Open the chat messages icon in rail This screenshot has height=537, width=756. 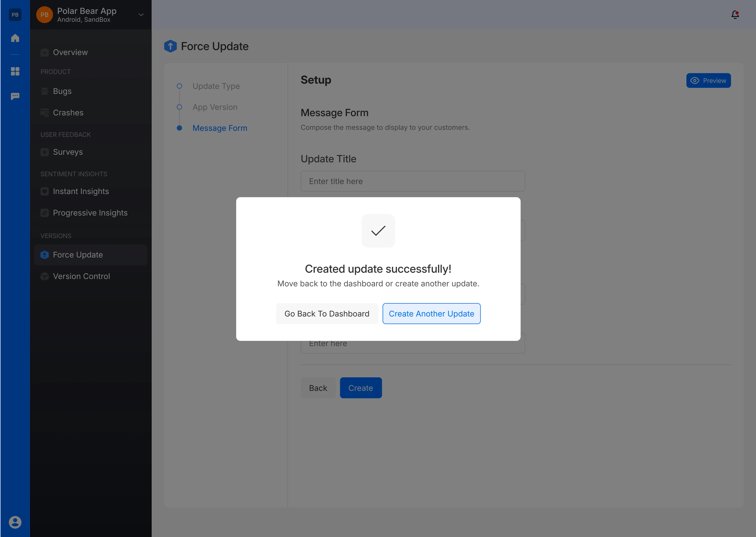click(15, 96)
